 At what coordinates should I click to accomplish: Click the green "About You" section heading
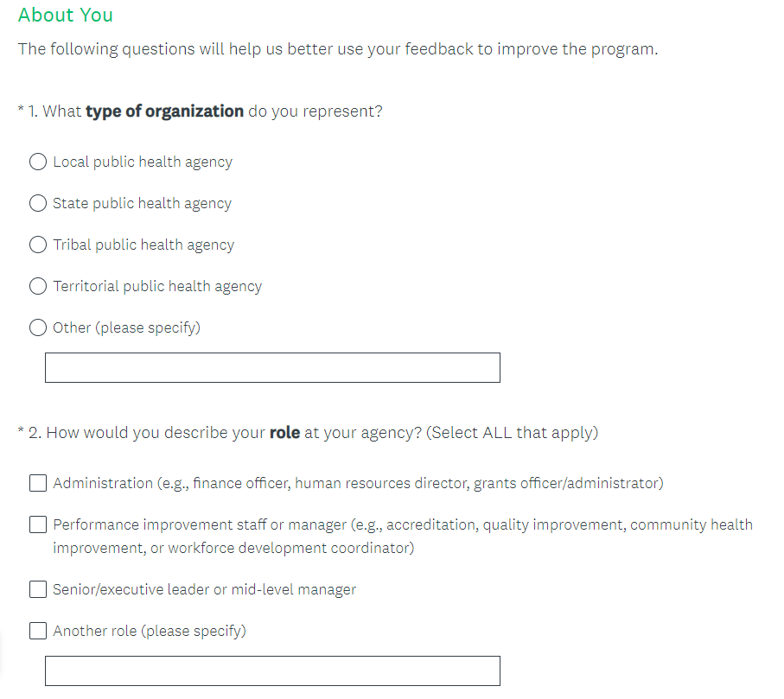pos(66,15)
